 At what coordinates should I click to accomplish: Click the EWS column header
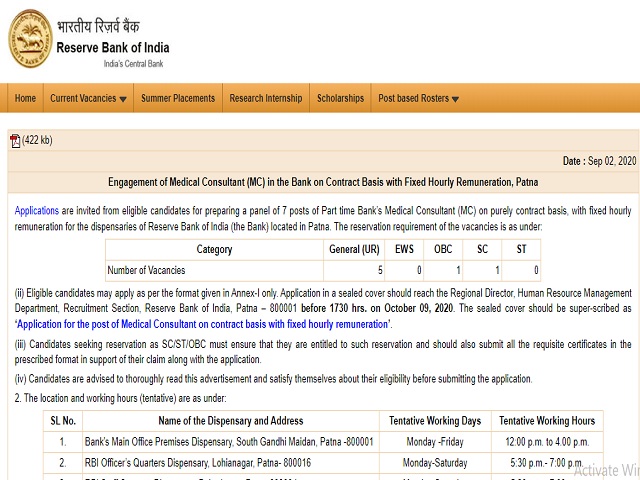404,249
